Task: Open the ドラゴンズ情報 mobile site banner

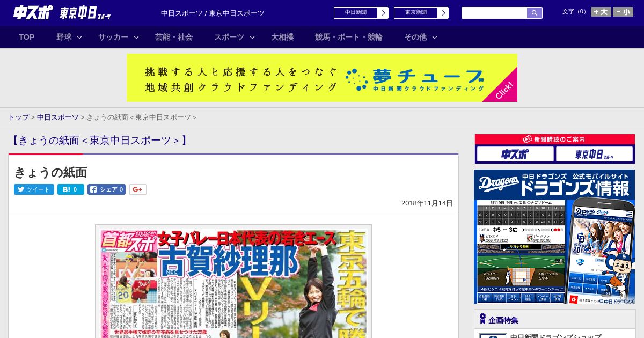Action: pos(554,237)
